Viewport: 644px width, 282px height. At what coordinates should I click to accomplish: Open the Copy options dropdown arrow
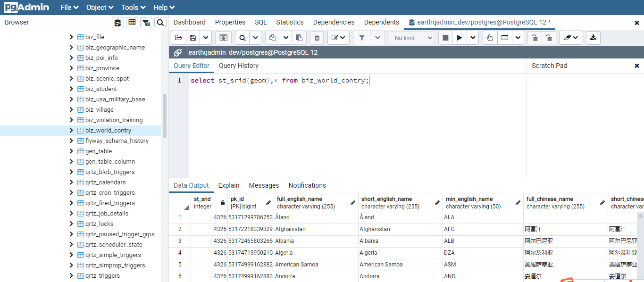pos(286,38)
